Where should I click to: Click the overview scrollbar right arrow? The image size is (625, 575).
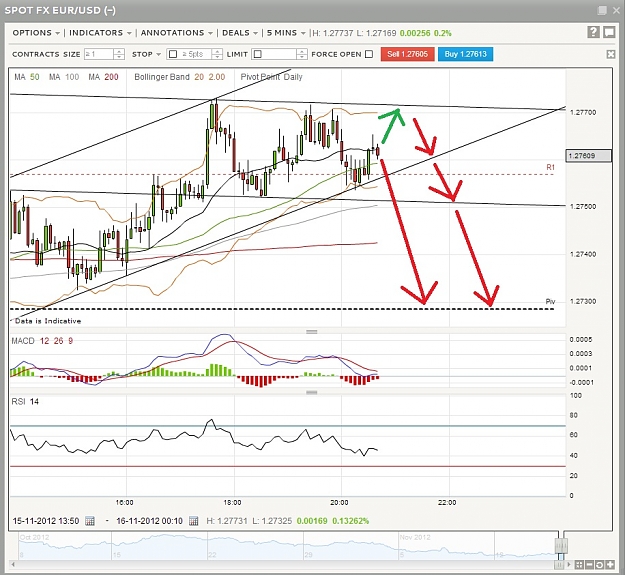pos(569,564)
